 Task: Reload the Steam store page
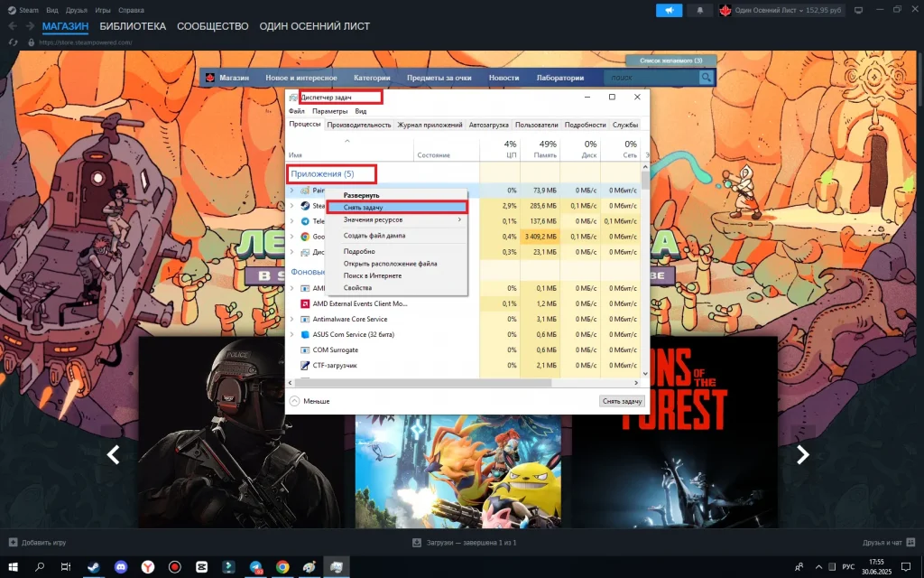pyautogui.click(x=13, y=42)
